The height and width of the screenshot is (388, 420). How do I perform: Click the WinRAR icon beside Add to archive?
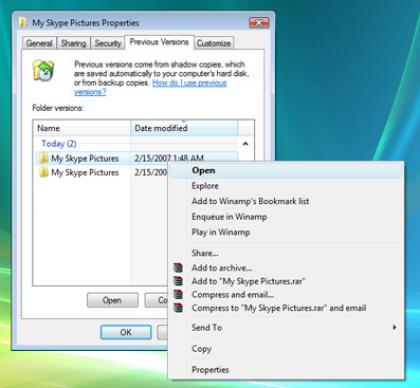(x=178, y=268)
